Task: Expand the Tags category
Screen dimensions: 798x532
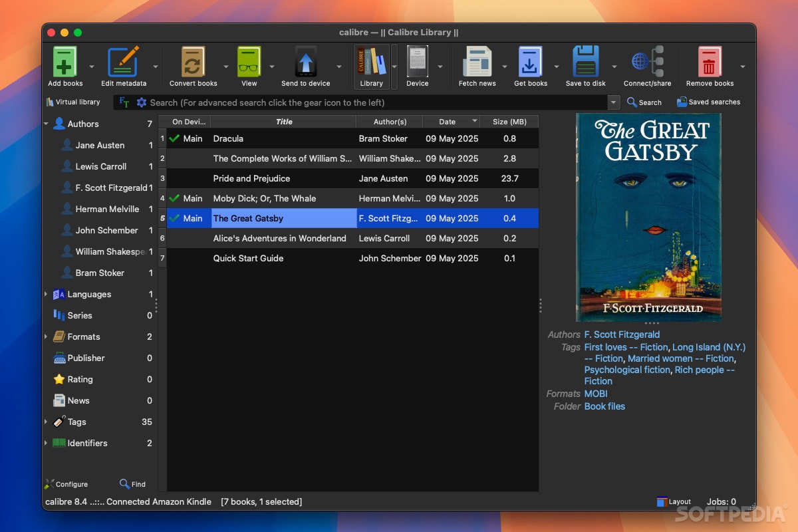Action: (x=46, y=422)
